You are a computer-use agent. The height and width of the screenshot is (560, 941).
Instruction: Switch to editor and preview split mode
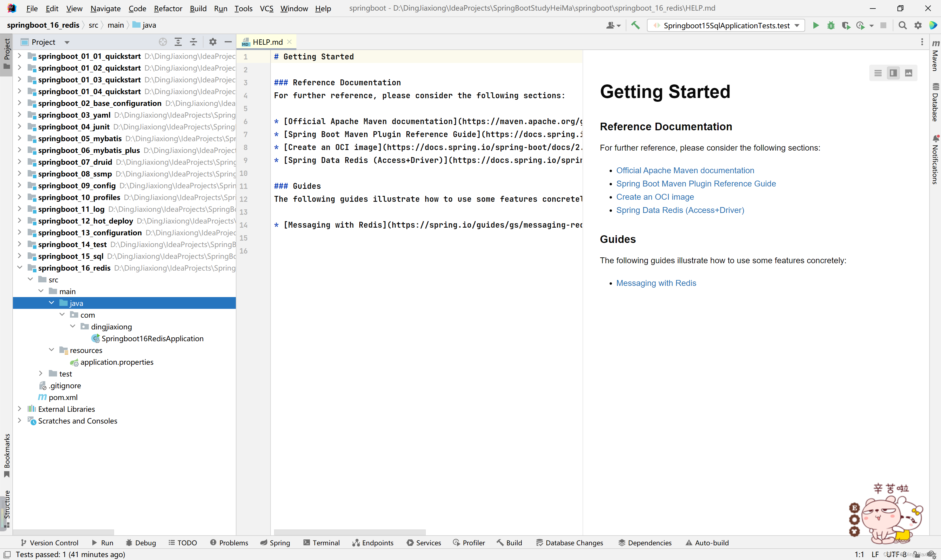893,73
